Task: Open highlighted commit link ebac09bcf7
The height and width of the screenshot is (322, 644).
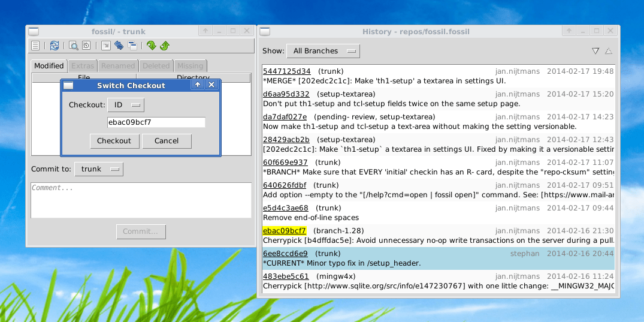Action: tap(284, 231)
